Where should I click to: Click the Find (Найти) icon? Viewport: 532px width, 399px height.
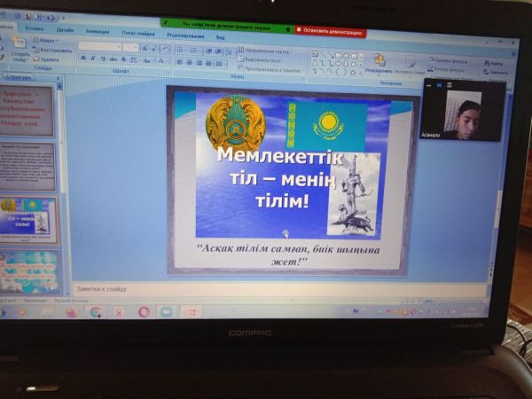493,64
